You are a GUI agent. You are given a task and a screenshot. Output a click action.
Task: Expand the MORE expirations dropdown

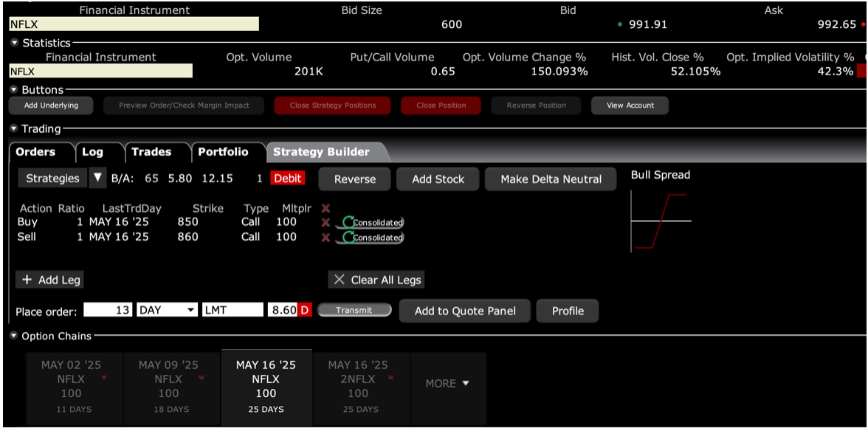point(448,384)
